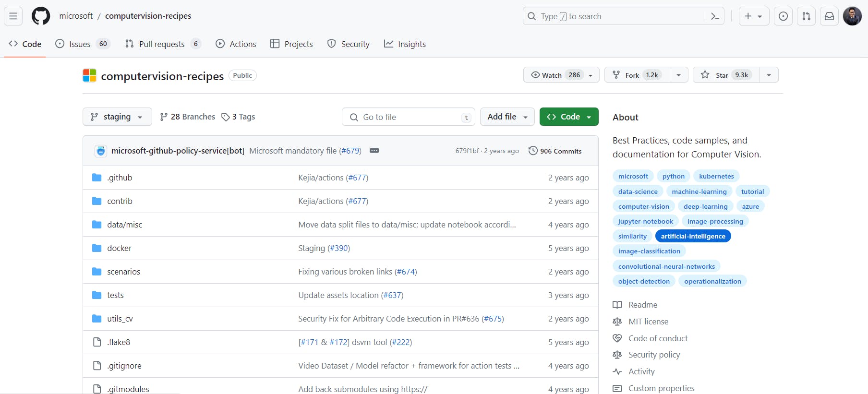Open the scenarios folder
The height and width of the screenshot is (394, 868).
[x=123, y=272]
